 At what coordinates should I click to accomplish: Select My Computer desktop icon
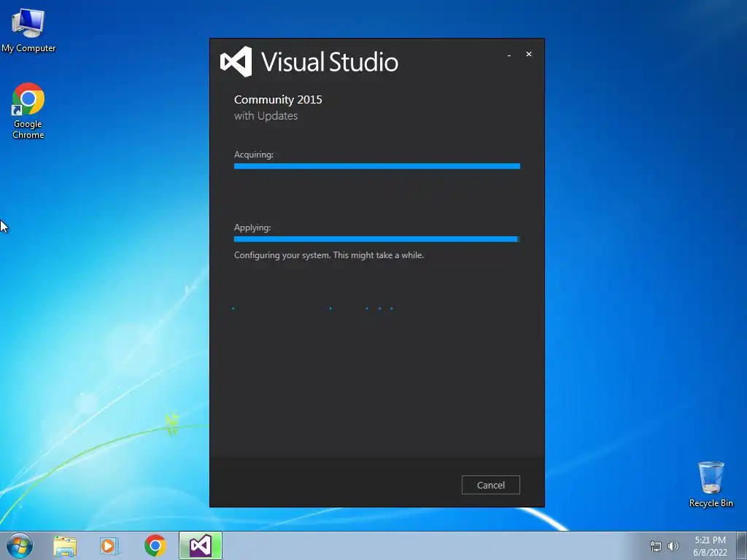[28, 31]
